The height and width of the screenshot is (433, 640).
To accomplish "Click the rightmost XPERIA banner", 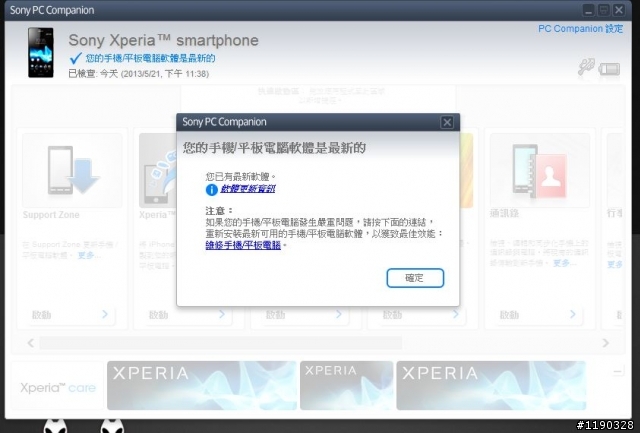I will pyautogui.click(x=491, y=385).
